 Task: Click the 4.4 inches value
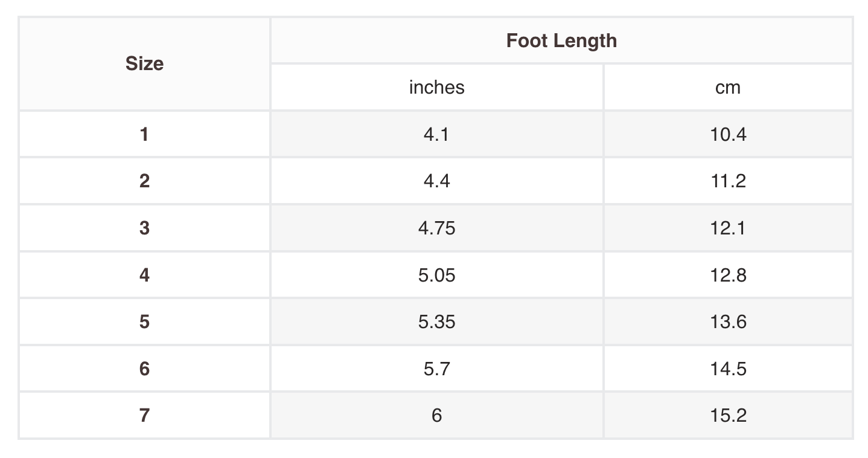click(x=436, y=181)
